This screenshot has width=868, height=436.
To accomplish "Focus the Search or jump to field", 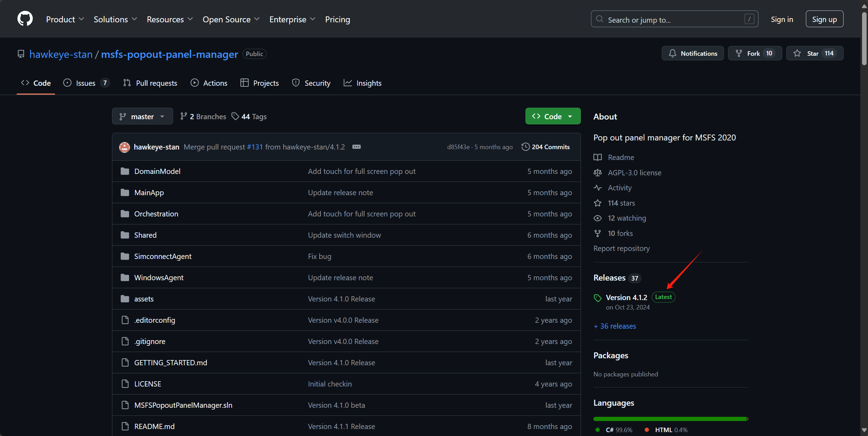I will tap(674, 19).
